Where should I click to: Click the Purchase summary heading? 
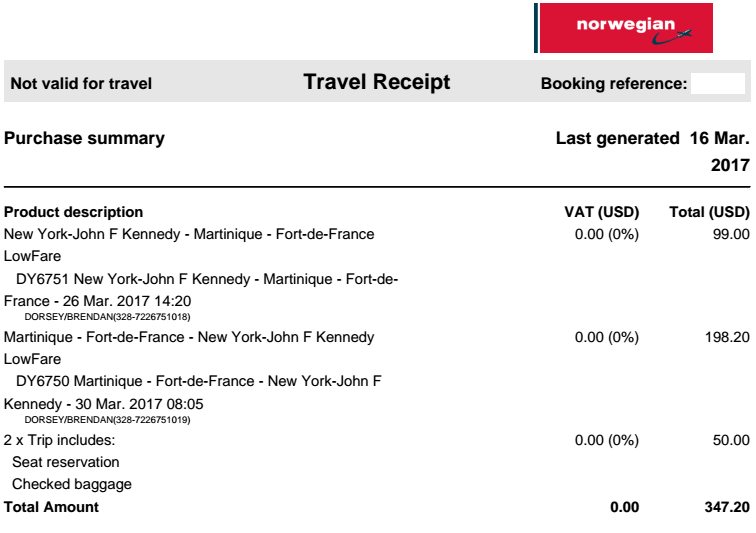pos(84,138)
